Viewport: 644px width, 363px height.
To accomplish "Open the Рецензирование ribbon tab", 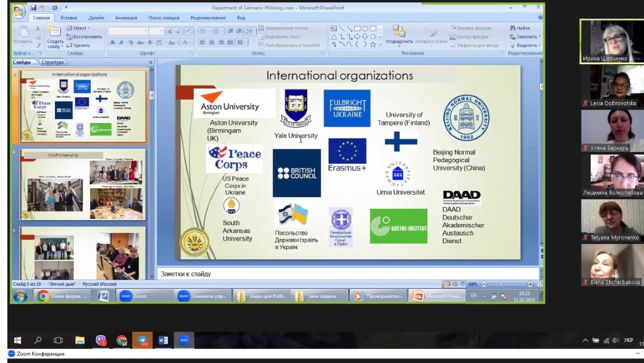I will [x=208, y=18].
